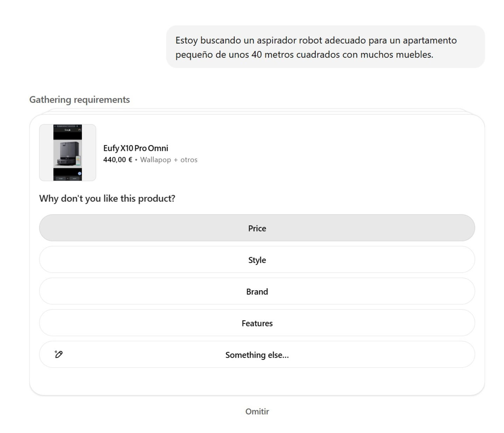Viewport: 504px width, 433px height.
Task: Click the pencil sparkle icon
Action: [58, 354]
